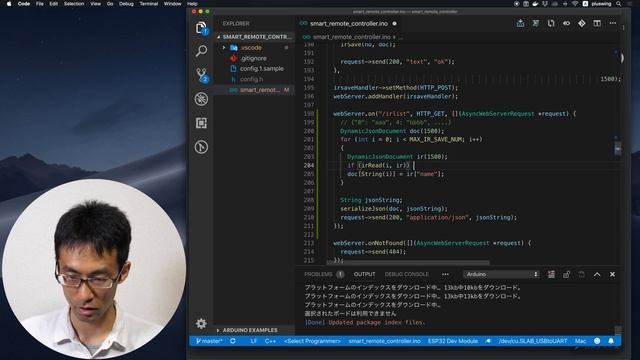Viewport: 640px width, 360px height.
Task: Open notifications bell in status bar
Action: (x=611, y=341)
